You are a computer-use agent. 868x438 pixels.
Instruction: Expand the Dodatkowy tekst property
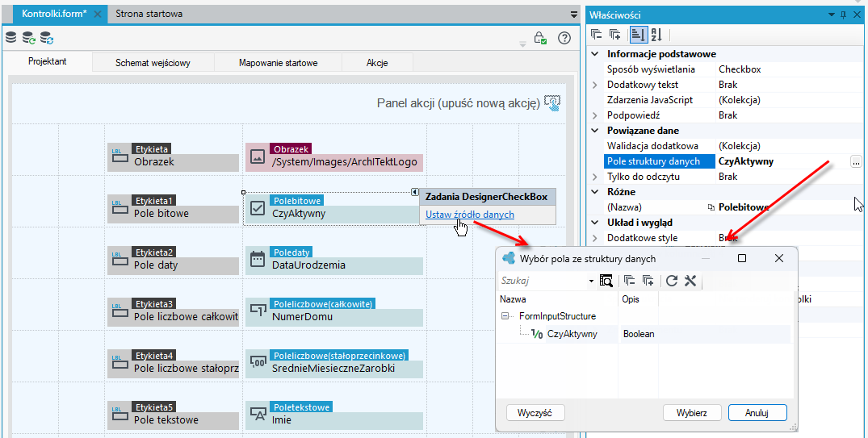(x=595, y=85)
